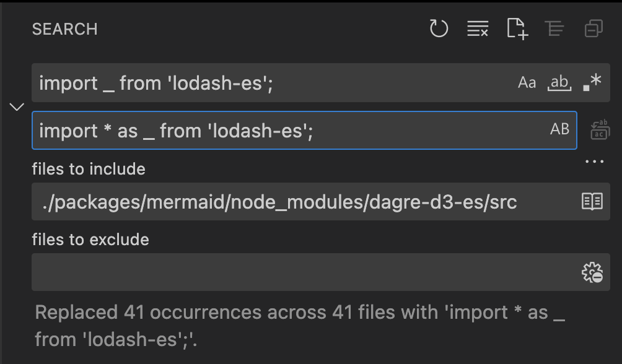Viewport: 622px width, 364px height.
Task: Switch results to tree view
Action: click(x=554, y=28)
